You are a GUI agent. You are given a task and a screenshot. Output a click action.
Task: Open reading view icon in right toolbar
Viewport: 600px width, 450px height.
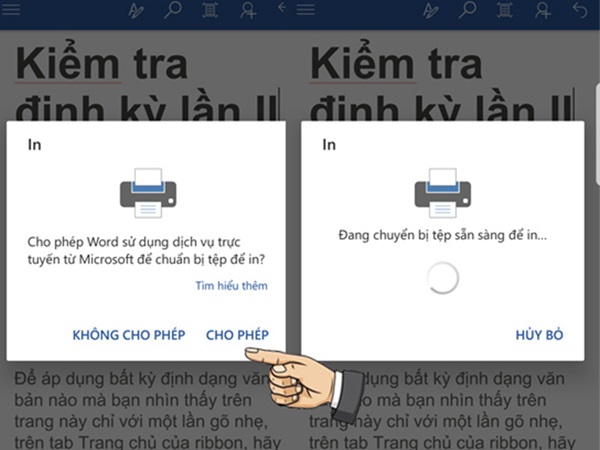pos(505,10)
